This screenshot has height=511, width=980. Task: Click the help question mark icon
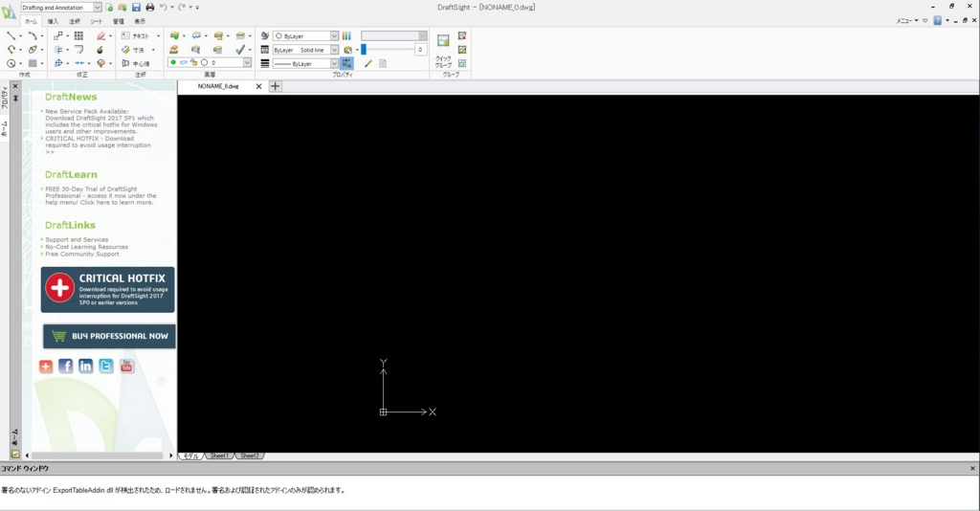click(x=938, y=21)
